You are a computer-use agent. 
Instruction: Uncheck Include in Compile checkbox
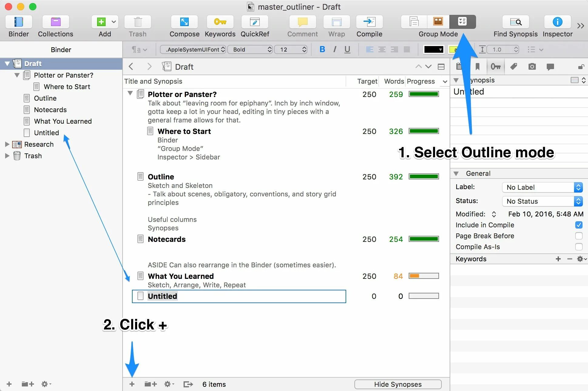tap(579, 225)
